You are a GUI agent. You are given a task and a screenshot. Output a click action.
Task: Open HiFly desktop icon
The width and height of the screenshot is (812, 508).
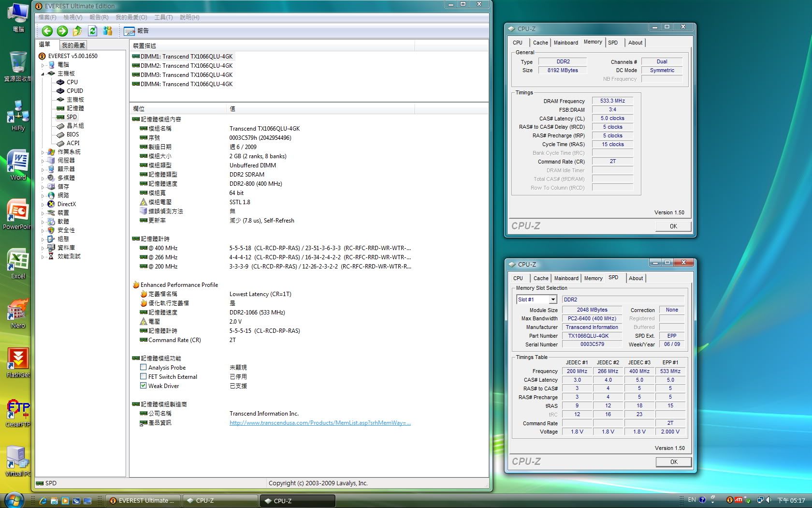18,116
